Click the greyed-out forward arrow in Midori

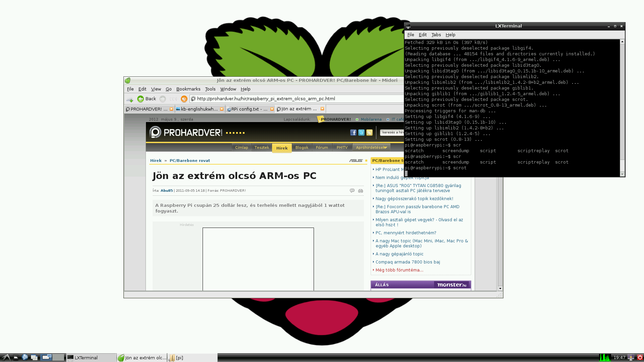coord(163,99)
